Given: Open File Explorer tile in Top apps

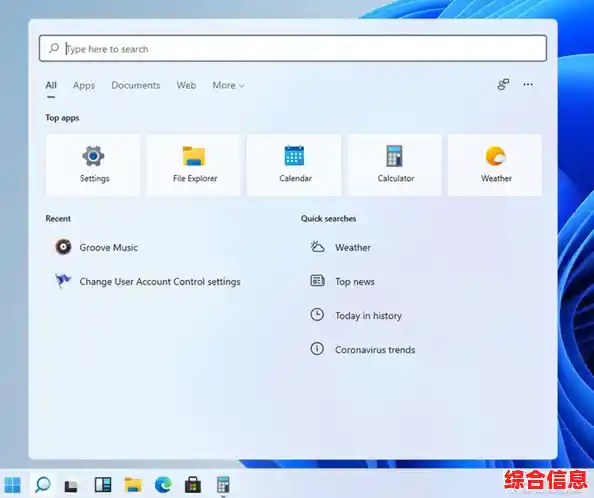Looking at the screenshot, I should (x=194, y=165).
